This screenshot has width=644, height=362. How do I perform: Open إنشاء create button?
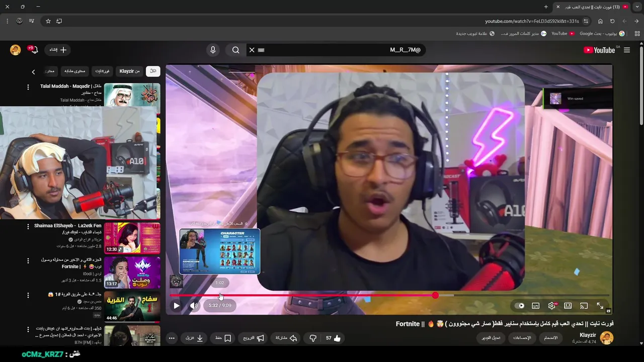(57, 50)
